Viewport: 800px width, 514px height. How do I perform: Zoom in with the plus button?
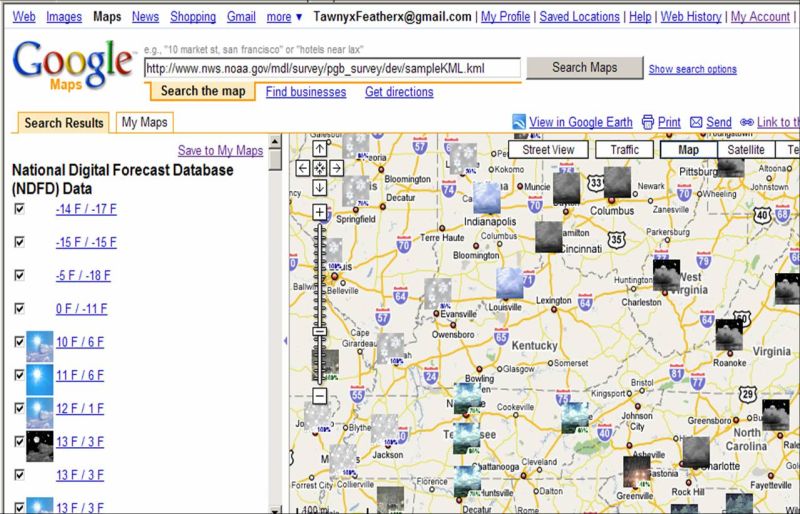click(319, 212)
